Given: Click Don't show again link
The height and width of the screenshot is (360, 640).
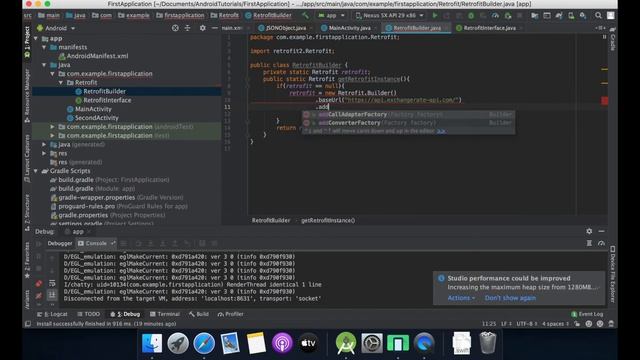Looking at the screenshot, I should click(510, 298).
